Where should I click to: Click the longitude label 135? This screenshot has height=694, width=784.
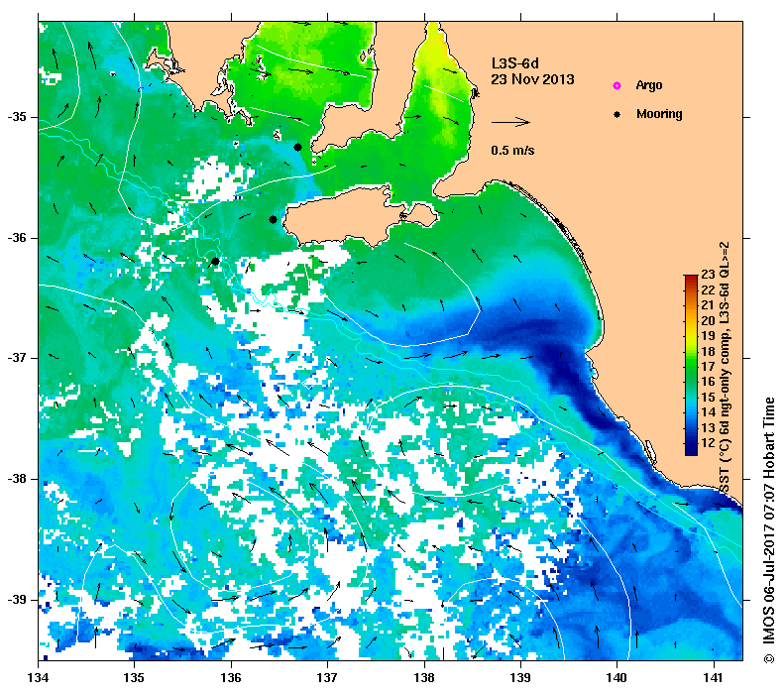(134, 678)
